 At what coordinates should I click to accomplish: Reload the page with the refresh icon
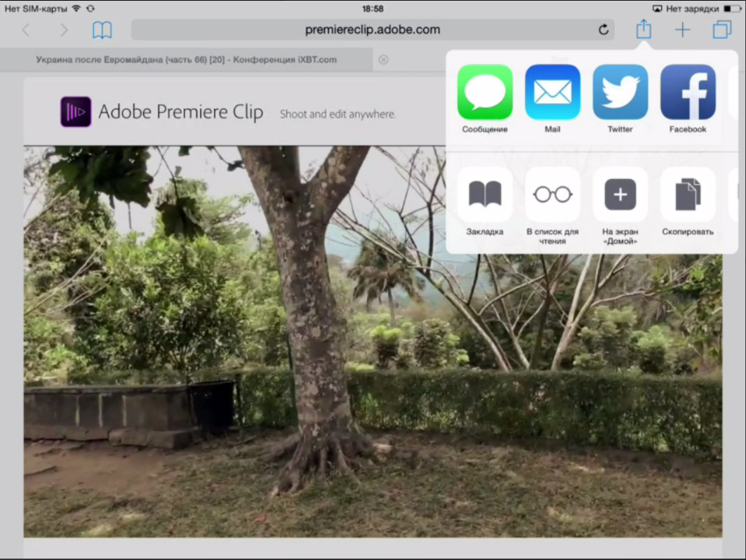[x=604, y=29]
